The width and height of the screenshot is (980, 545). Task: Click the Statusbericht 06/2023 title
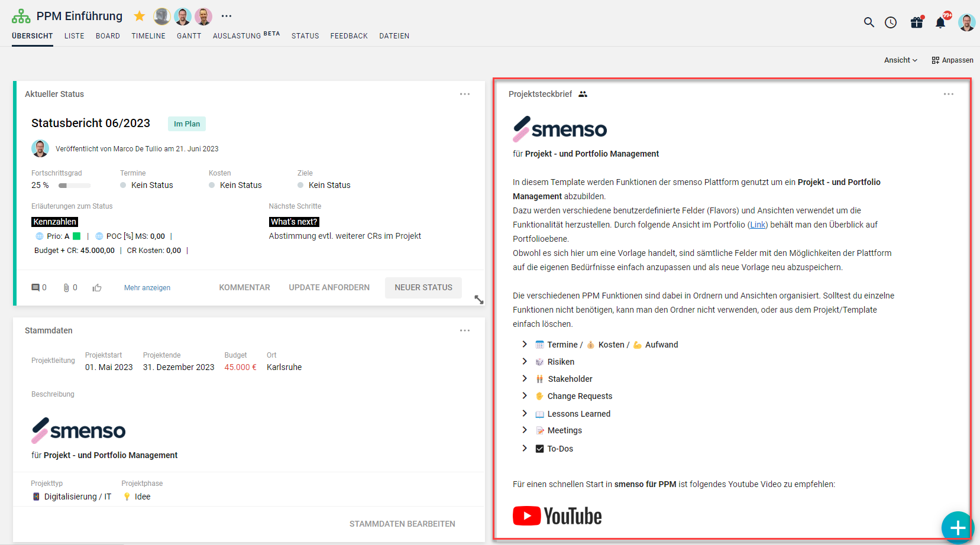(90, 123)
